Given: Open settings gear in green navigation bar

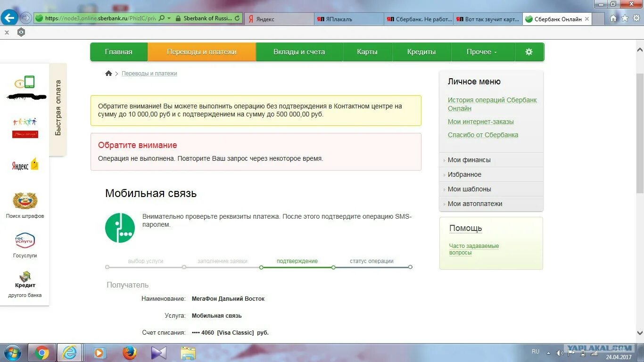Looking at the screenshot, I should click(529, 52).
